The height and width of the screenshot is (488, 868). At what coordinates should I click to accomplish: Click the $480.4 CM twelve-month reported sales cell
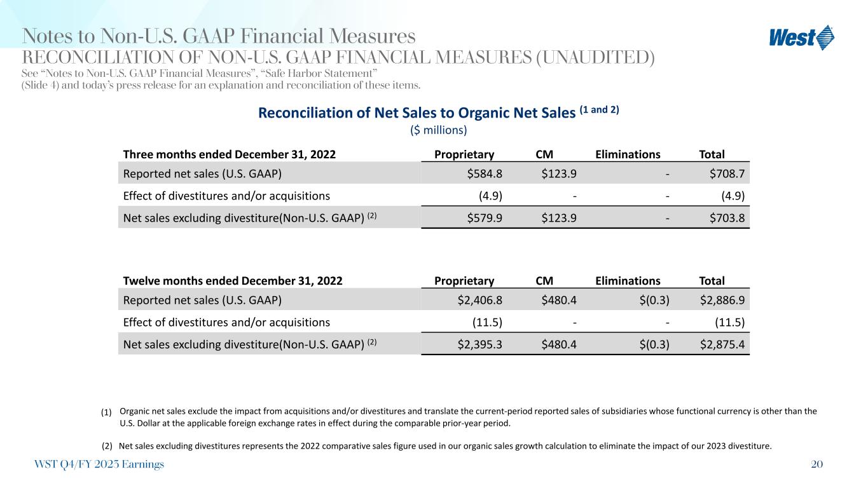[x=559, y=299]
